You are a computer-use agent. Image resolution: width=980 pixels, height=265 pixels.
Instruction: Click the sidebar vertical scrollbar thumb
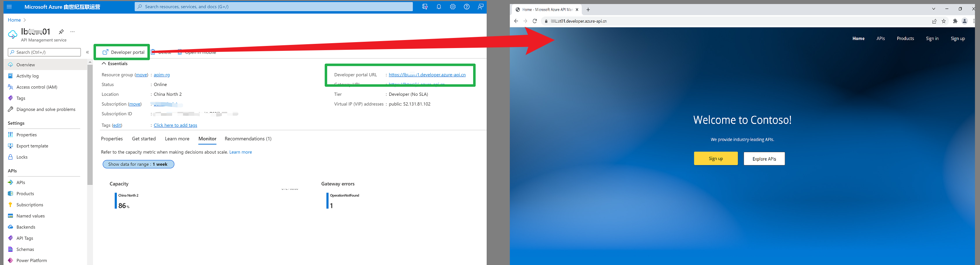tap(90, 125)
